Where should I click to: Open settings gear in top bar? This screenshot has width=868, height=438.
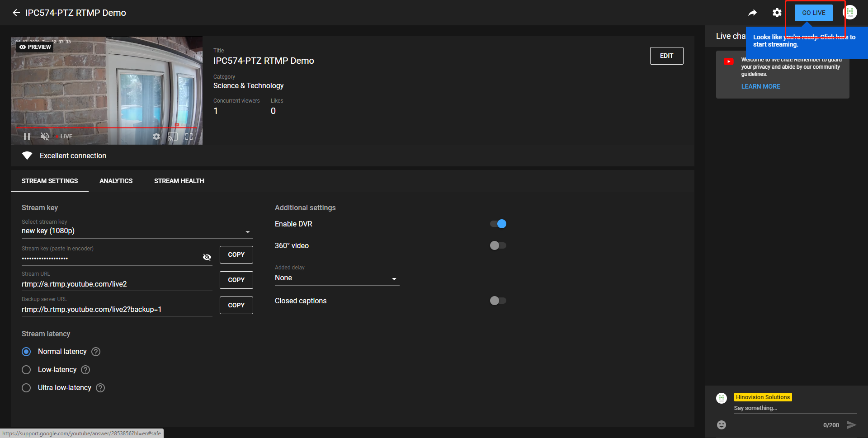point(777,13)
